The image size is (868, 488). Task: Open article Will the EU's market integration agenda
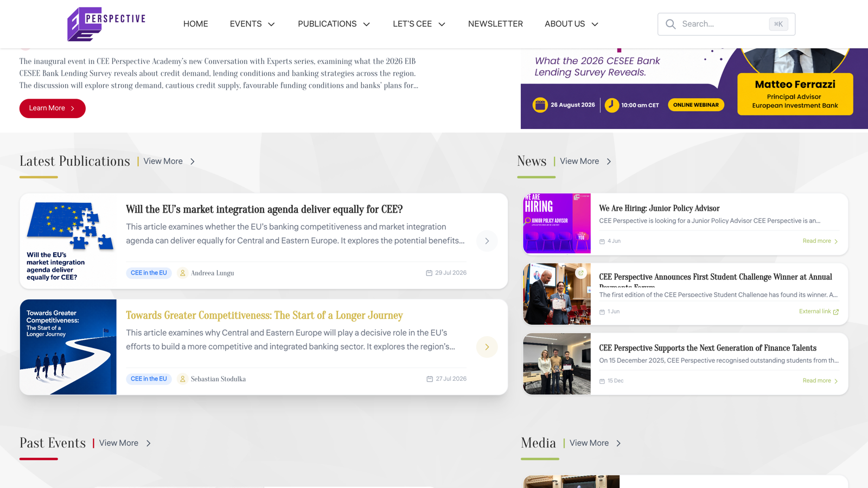264,209
